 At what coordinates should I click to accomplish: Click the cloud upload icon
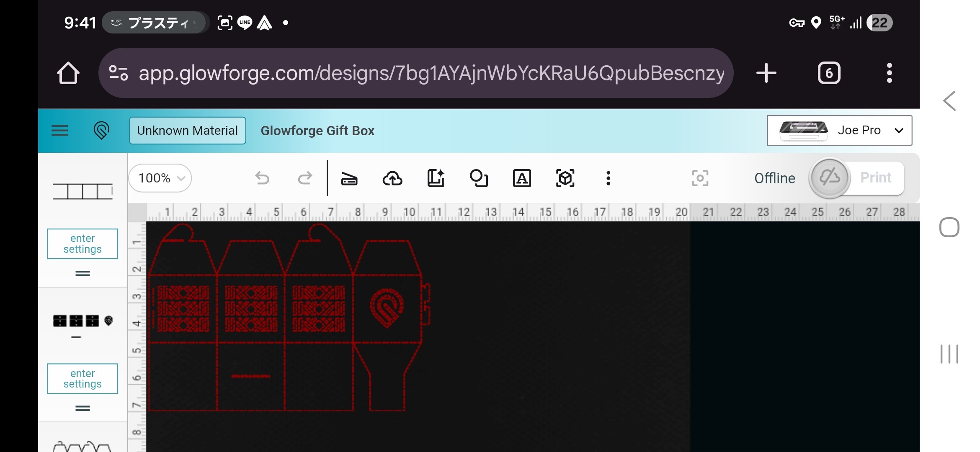coord(392,178)
